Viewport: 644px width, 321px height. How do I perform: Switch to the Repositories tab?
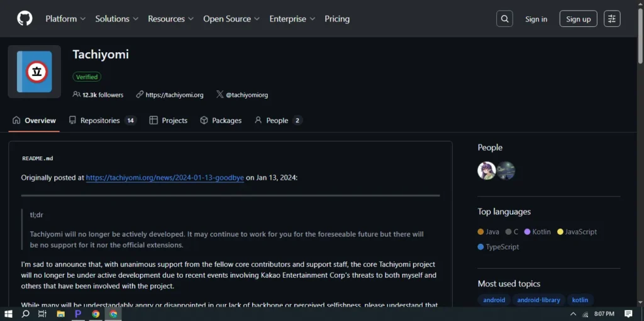click(x=103, y=120)
